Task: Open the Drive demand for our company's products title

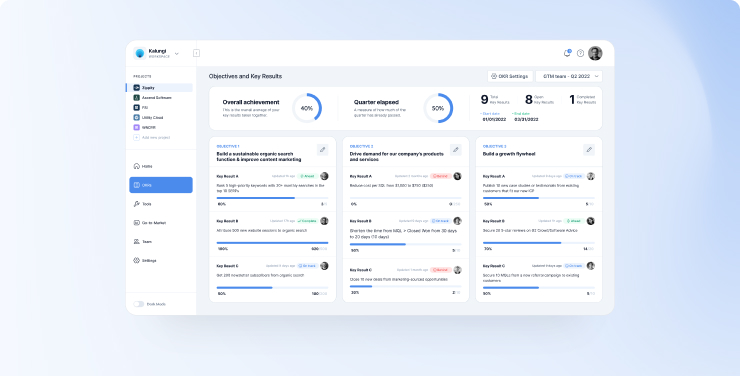Action: (x=396, y=157)
